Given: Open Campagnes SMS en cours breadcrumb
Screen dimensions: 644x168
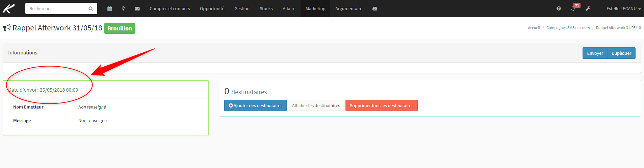Looking at the screenshot, I should (568, 28).
